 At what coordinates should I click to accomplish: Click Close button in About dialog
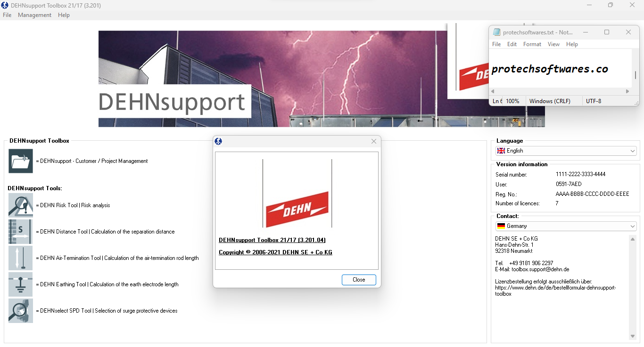click(359, 280)
